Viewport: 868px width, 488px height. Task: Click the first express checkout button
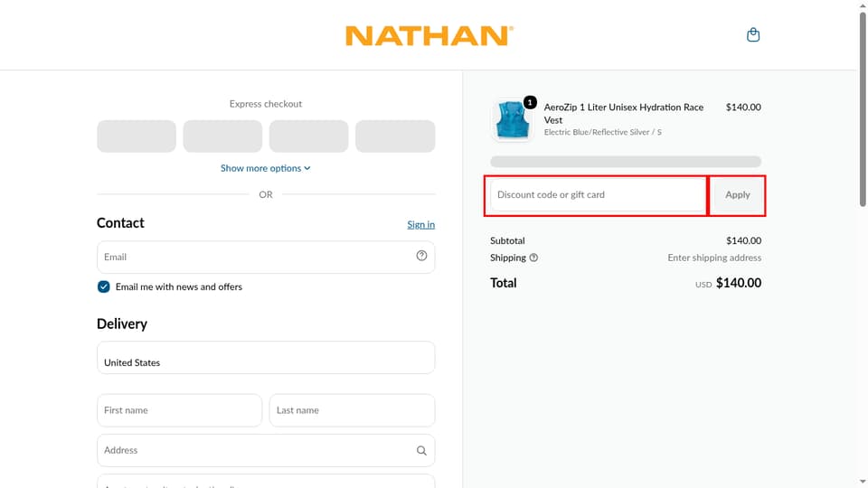click(x=137, y=136)
